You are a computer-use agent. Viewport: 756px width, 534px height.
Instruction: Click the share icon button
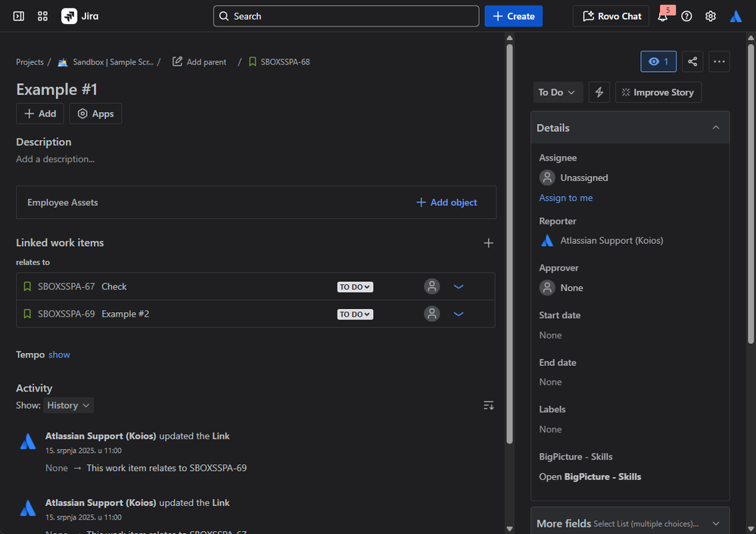692,61
